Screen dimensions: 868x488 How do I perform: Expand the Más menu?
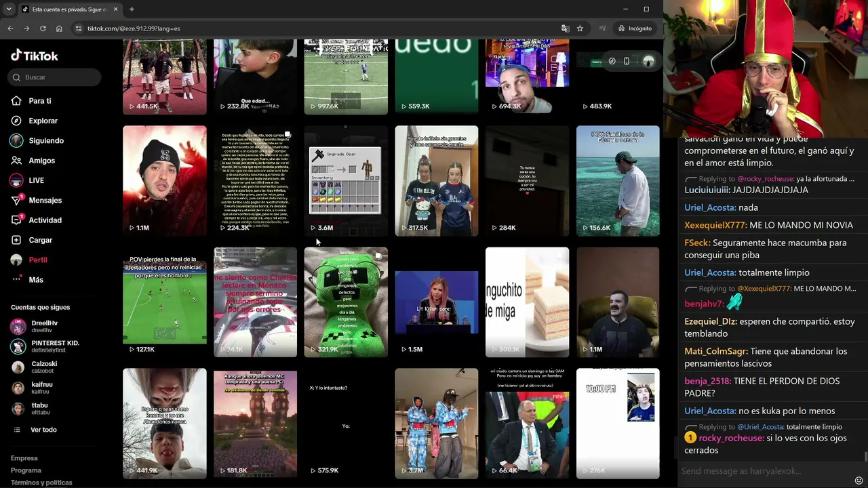pos(36,280)
